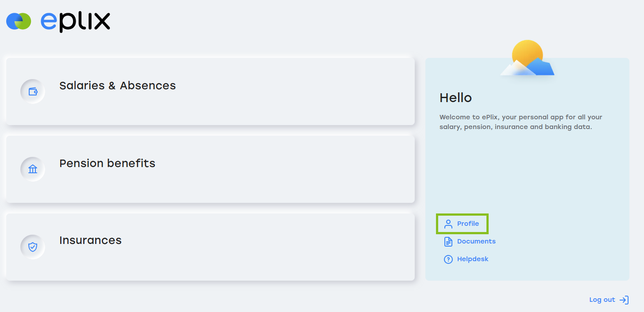Click the Log out text
This screenshot has height=312, width=644.
click(x=602, y=300)
